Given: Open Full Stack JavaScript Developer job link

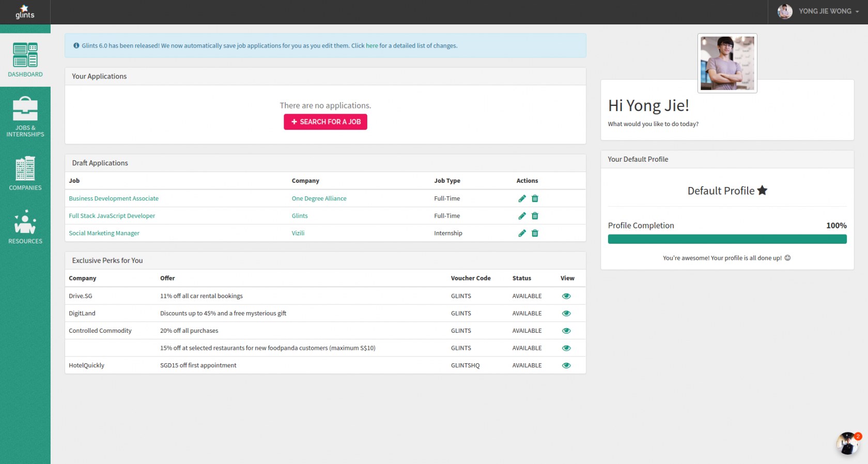Looking at the screenshot, I should (x=112, y=216).
